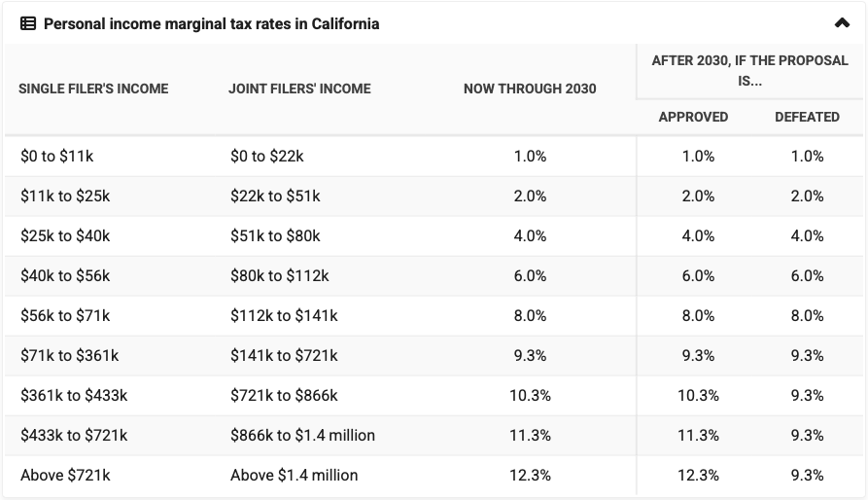868x500 pixels.
Task: Click the Joint Filers' Income column header
Action: [299, 89]
